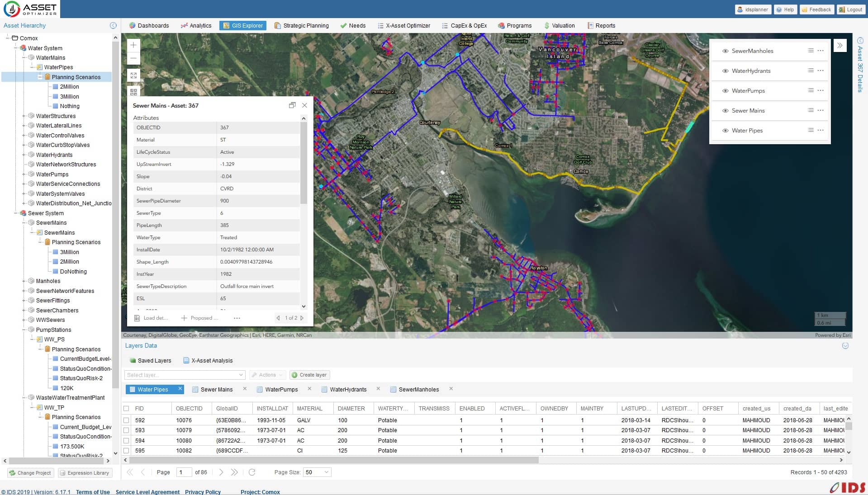
Task: Check the box for row FID 592
Action: coord(126,420)
